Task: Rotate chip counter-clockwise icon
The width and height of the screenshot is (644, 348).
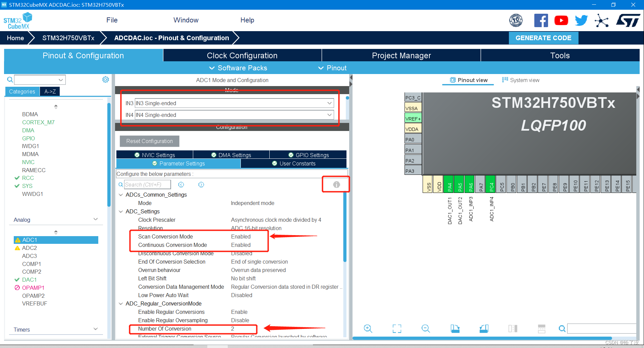Action: click(x=484, y=329)
